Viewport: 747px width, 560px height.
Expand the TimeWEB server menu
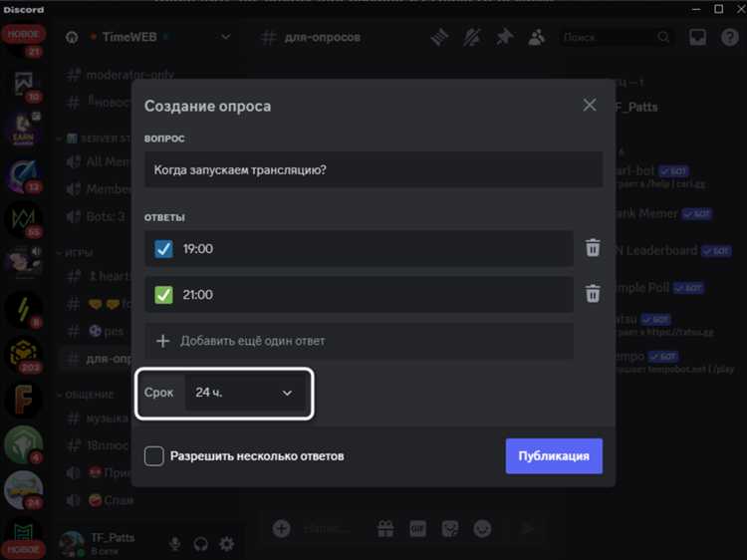pyautogui.click(x=226, y=37)
